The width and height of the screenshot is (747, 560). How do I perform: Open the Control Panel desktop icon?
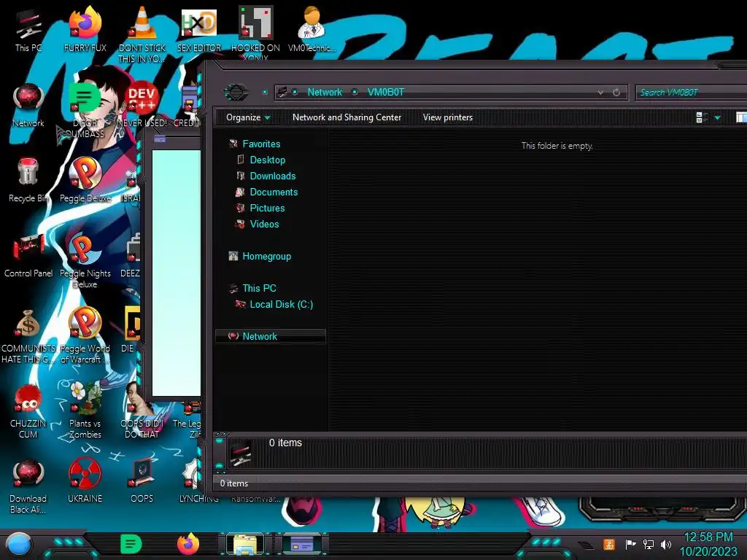coord(28,256)
